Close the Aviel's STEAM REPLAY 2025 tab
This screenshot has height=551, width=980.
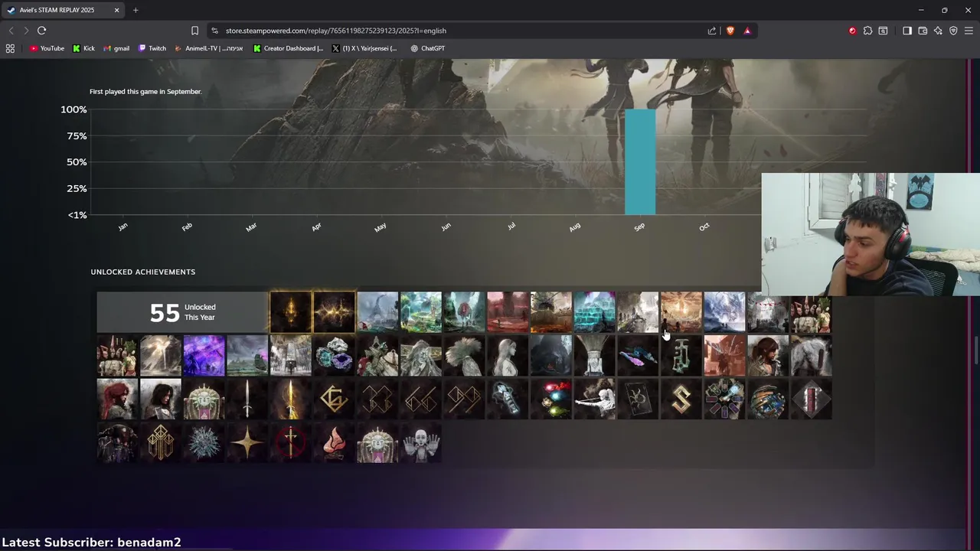click(x=116, y=10)
